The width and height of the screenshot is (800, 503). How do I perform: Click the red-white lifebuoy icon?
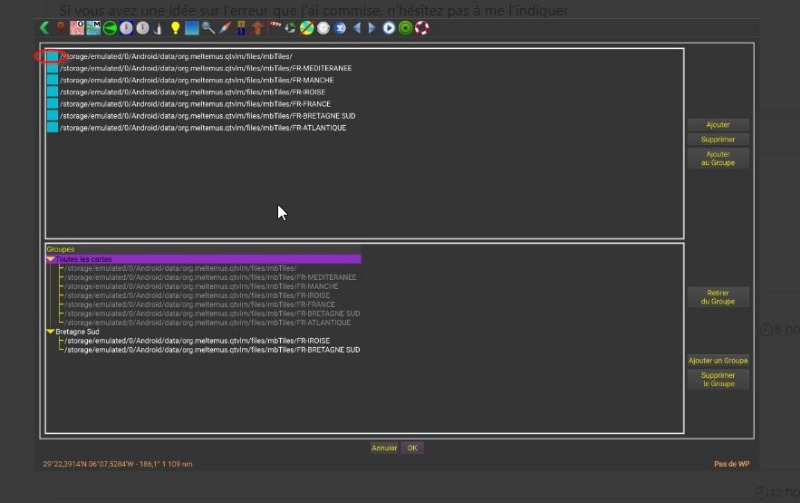coord(421,28)
